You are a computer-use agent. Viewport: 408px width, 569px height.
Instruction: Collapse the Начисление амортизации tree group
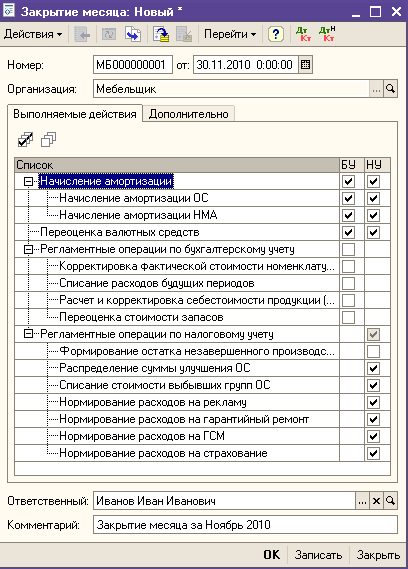tap(28, 181)
